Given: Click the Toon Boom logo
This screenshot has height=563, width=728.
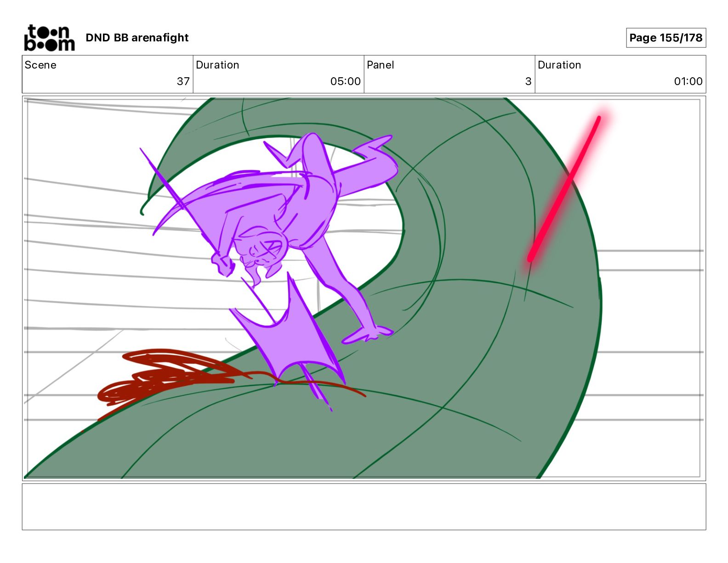Looking at the screenshot, I should tap(49, 38).
